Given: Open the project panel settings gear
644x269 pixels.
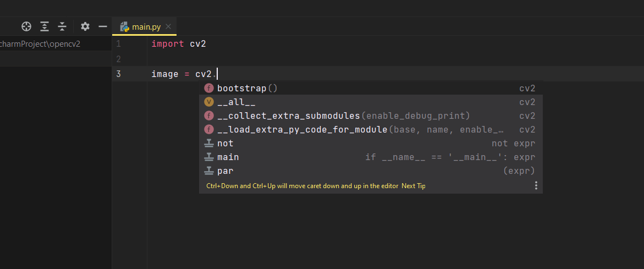Looking at the screenshot, I should click(x=85, y=26).
